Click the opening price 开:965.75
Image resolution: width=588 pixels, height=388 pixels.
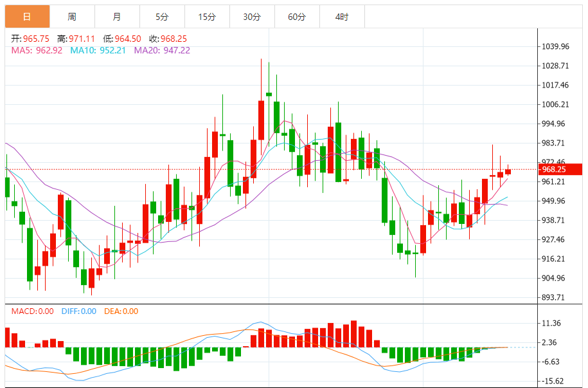click(30, 39)
